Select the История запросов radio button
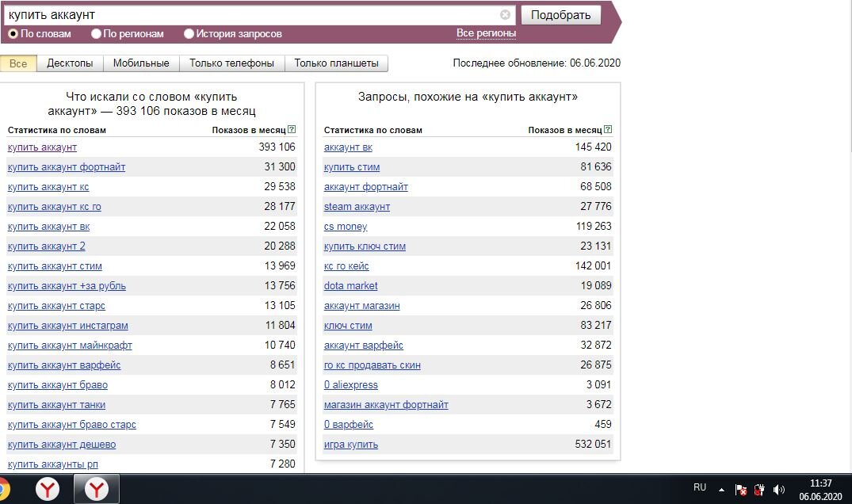Image resolution: width=852 pixels, height=504 pixels. [189, 33]
